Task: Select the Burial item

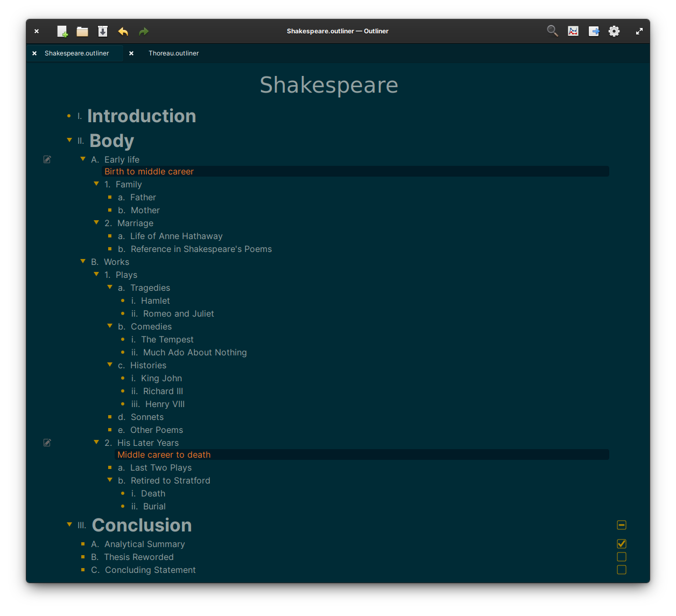Action: (154, 507)
